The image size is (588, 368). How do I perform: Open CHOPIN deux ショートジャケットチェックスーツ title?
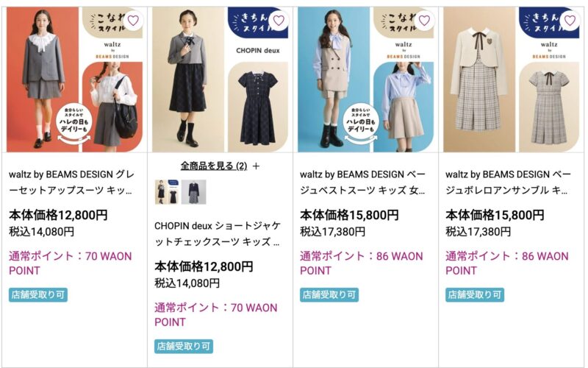(x=218, y=233)
